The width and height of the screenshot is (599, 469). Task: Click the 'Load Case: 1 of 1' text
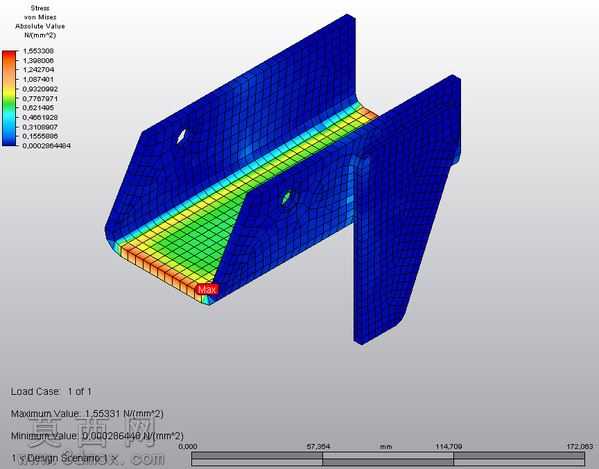[x=51, y=391]
